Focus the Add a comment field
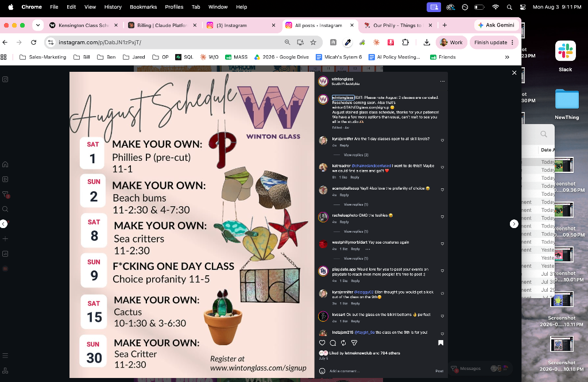Viewport: 588px width, 382px height. pyautogui.click(x=381, y=371)
